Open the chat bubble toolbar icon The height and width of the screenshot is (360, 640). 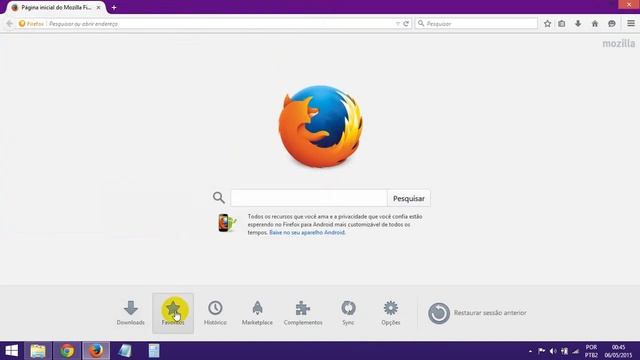tap(611, 24)
